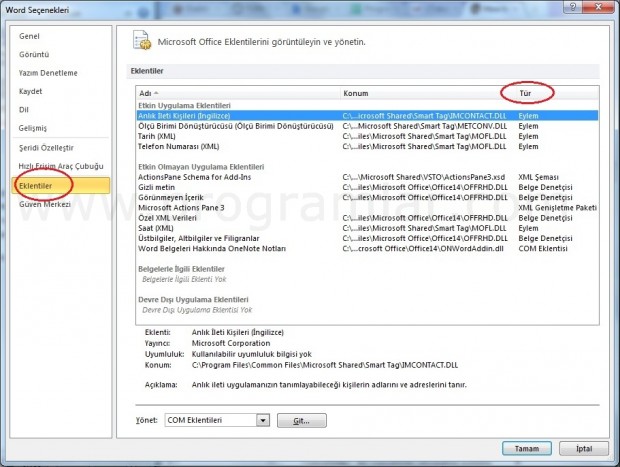
Task: Open the Yönet COM Eklentileri dropdown
Action: pos(217,420)
